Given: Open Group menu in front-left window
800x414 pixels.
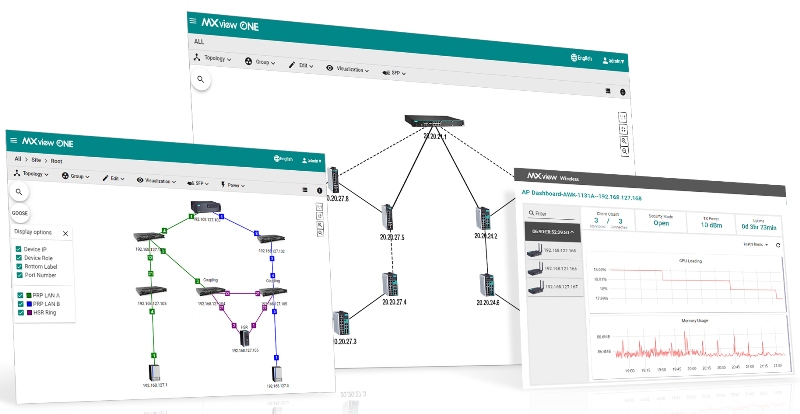Looking at the screenshot, I should [x=76, y=176].
